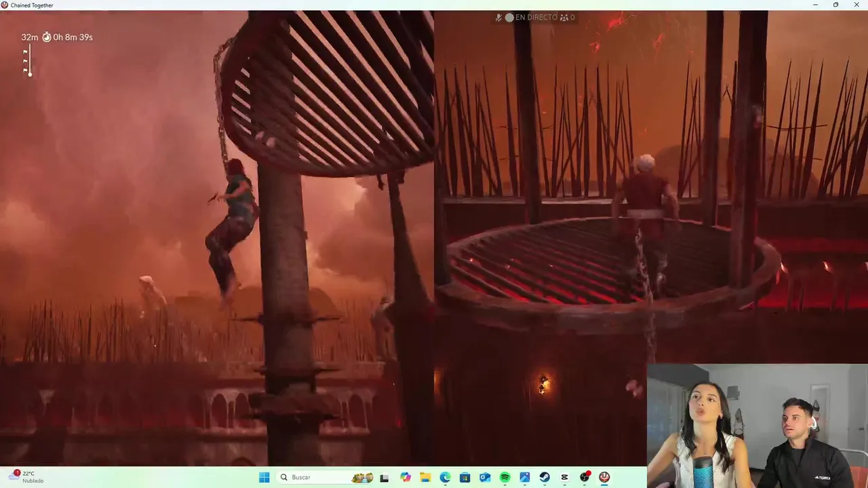Close the Chained Together window
Screen dimensions: 868x488
856,5
